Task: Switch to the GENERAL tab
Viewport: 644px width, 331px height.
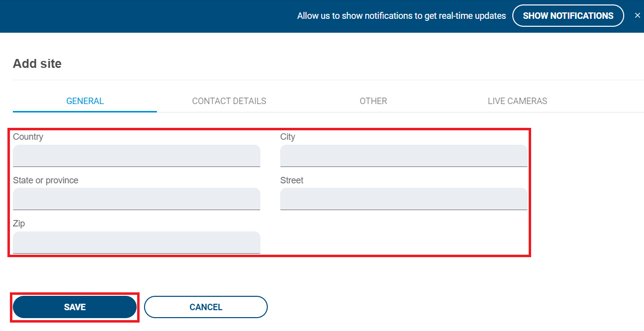Action: point(85,101)
